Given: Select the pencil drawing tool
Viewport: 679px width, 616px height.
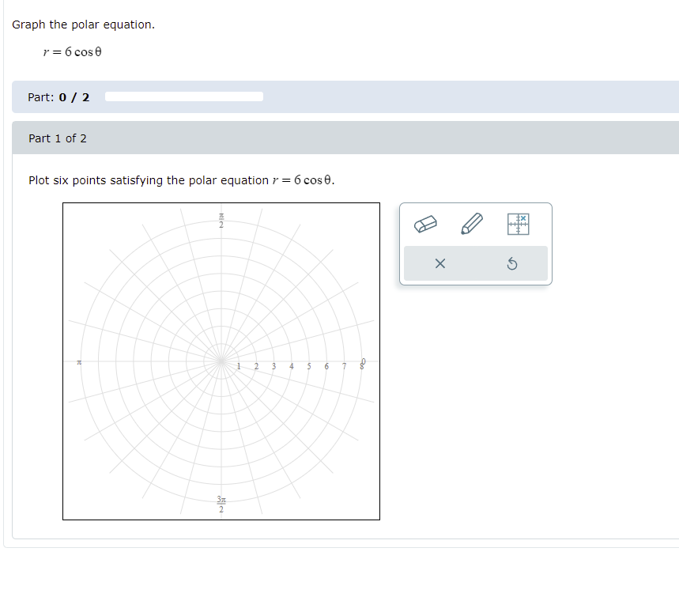Looking at the screenshot, I should click(472, 224).
